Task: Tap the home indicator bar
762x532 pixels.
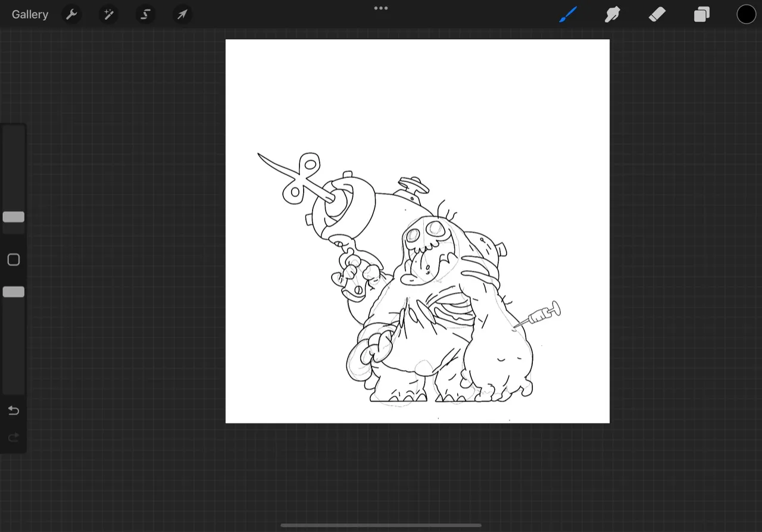Action: [381, 525]
